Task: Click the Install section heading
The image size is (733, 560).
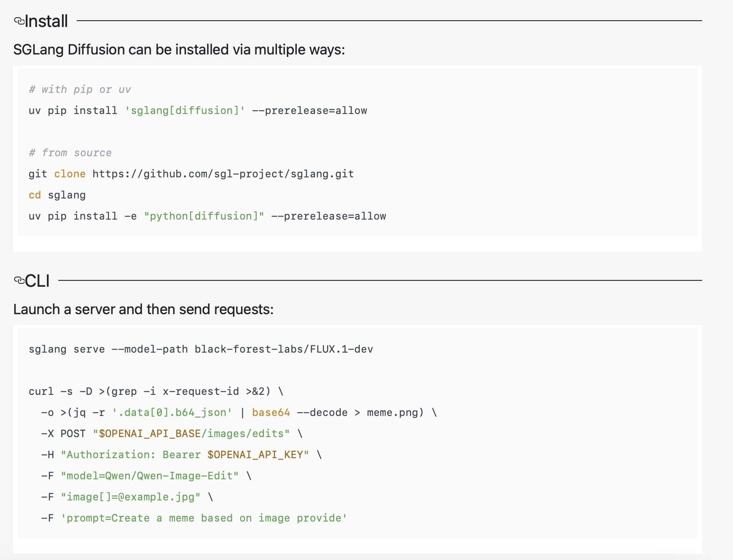Action: click(46, 21)
